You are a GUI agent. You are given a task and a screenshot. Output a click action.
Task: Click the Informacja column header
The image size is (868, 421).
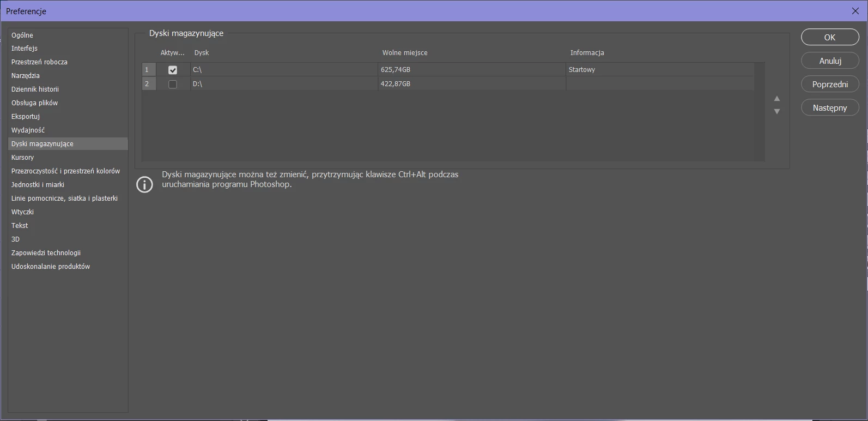click(587, 53)
